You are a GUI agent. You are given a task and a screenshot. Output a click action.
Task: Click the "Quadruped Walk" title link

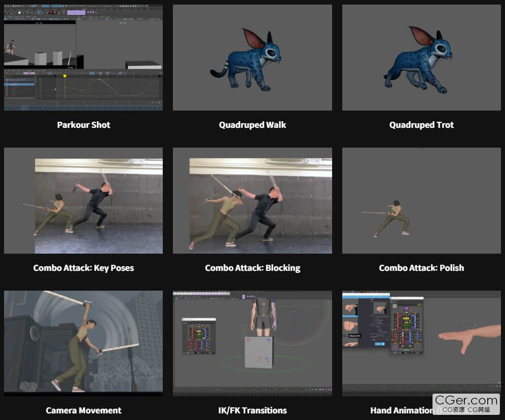coord(252,125)
